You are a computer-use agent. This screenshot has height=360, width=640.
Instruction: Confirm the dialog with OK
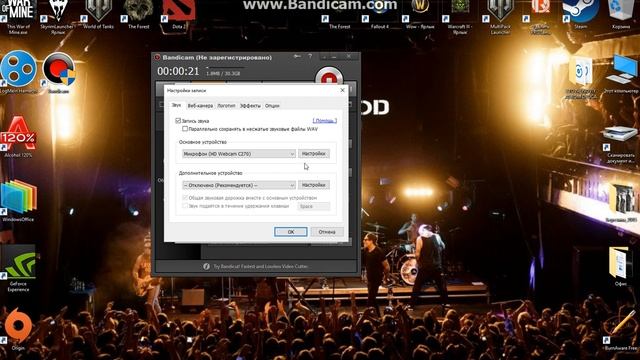point(291,232)
